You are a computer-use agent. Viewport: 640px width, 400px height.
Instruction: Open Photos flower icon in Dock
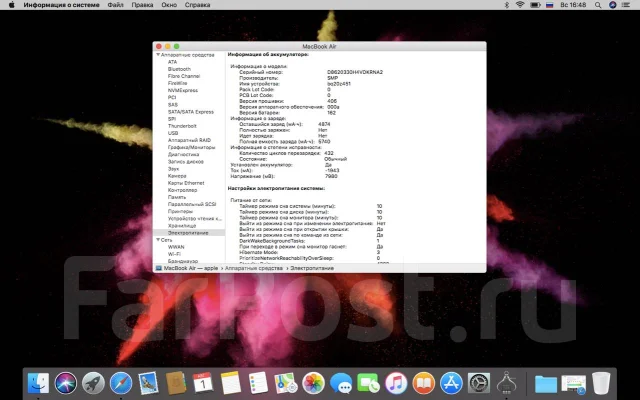(x=313, y=384)
